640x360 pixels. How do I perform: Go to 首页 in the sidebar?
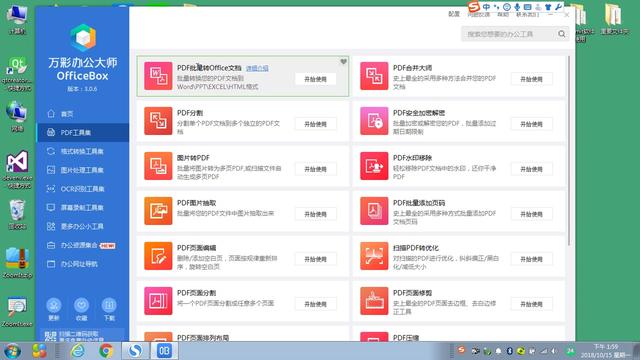pos(82,114)
